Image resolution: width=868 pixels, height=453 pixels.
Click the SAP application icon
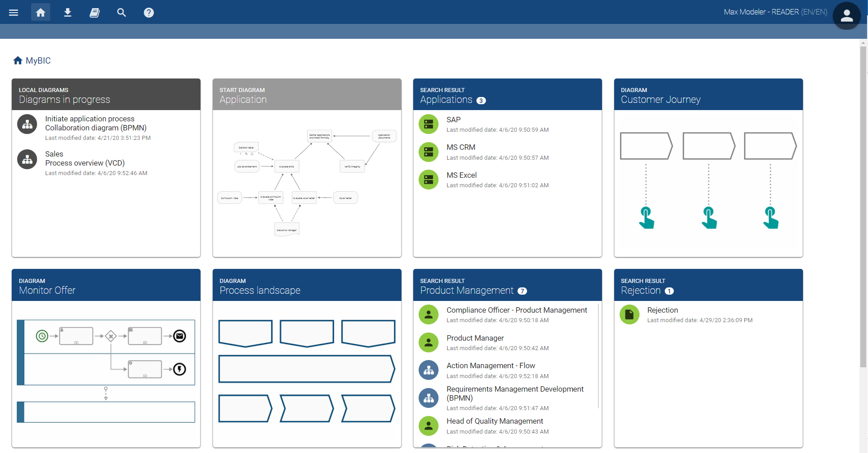point(428,124)
